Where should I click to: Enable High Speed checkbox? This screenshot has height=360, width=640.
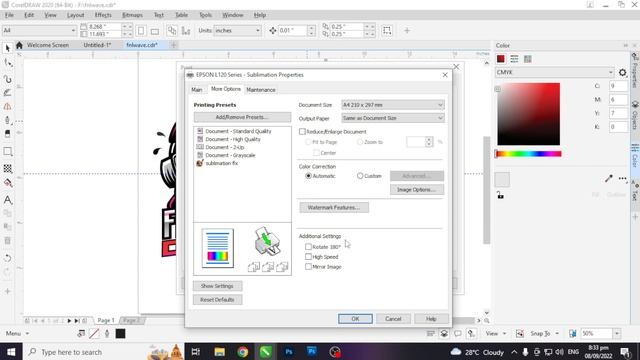tap(308, 257)
